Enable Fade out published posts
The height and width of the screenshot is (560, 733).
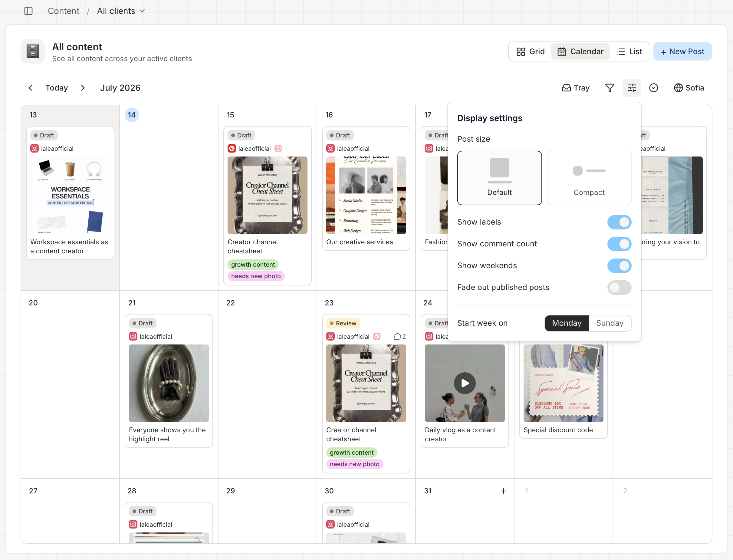(x=619, y=288)
